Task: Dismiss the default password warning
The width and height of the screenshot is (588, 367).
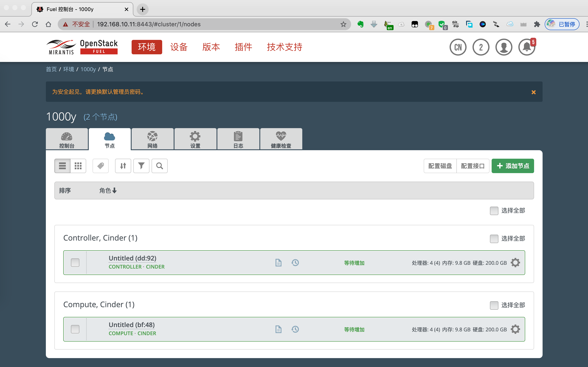Action: coord(533,92)
